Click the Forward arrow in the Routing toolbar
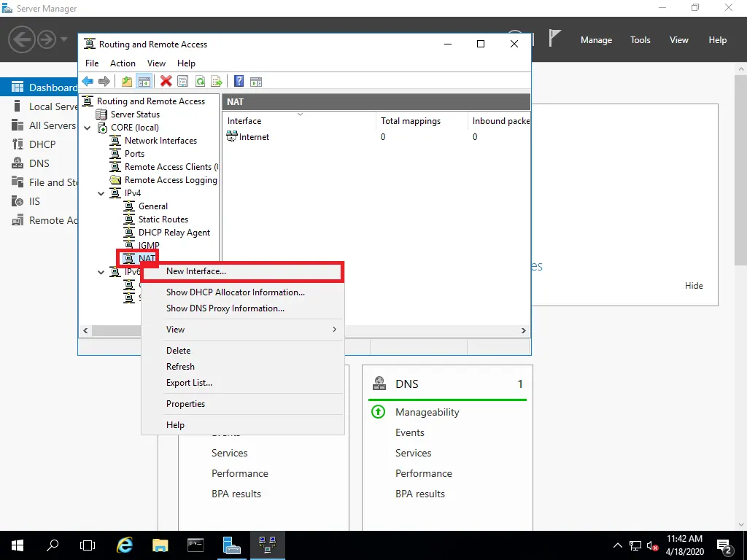This screenshot has width=747, height=560. [104, 82]
